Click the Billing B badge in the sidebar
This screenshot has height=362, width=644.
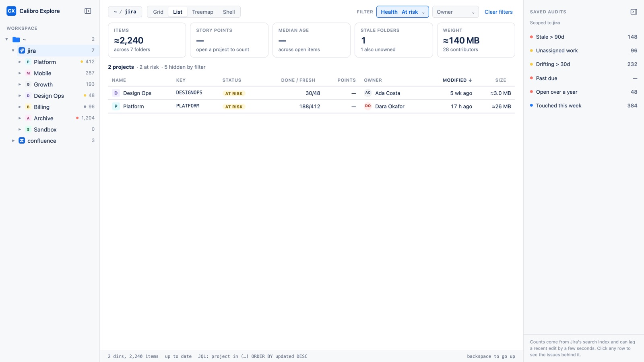(x=28, y=107)
